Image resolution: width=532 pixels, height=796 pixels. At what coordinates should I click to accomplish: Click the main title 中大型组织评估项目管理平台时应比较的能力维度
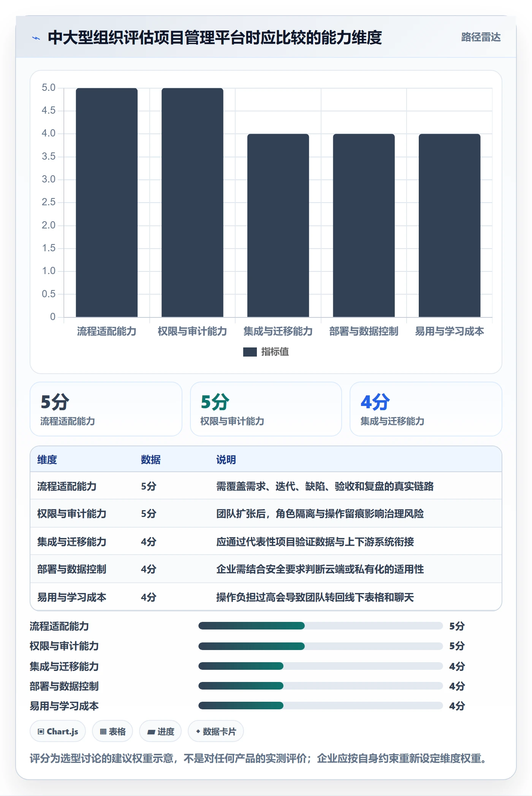(215, 38)
